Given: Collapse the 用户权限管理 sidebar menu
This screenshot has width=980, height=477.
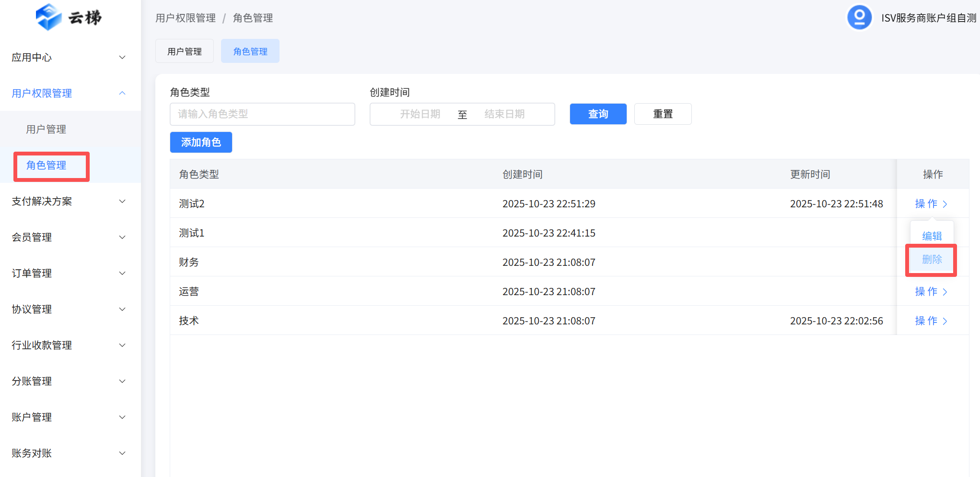Looking at the screenshot, I should (70, 94).
